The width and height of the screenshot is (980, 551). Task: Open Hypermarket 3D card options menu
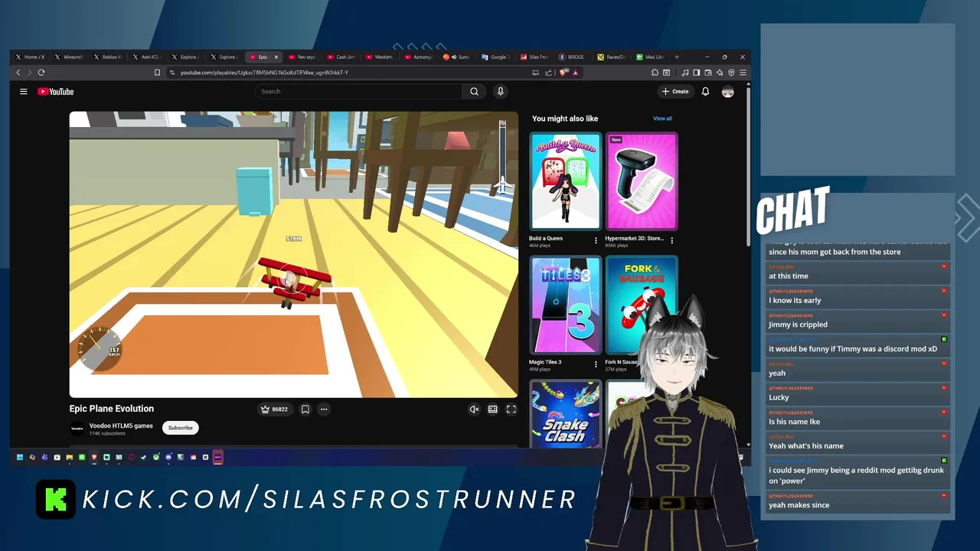point(672,240)
